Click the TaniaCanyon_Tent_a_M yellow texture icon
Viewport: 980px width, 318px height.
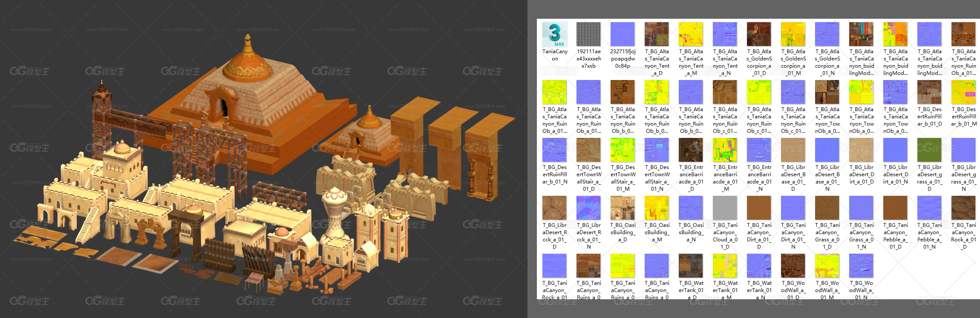pyautogui.click(x=691, y=34)
